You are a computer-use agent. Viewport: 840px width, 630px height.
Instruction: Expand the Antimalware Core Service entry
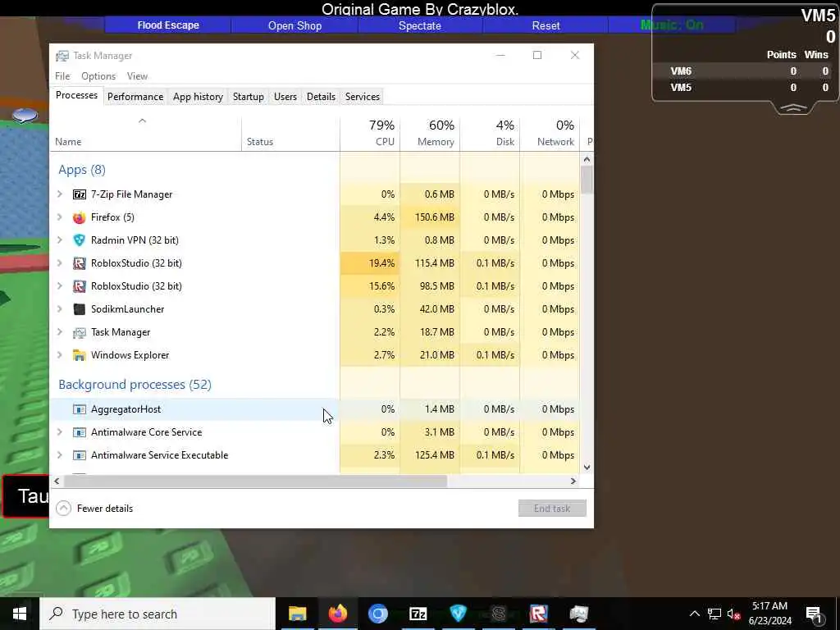[x=60, y=432]
